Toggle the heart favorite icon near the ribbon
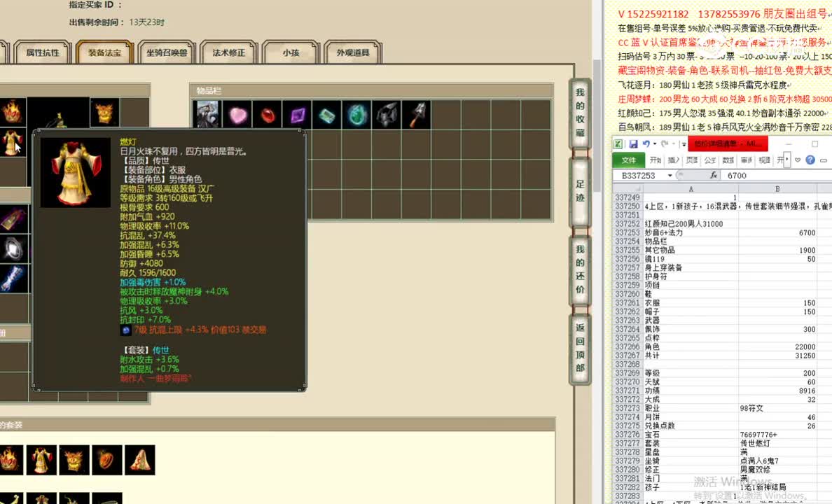Viewport: 832px width, 504px height. [x=796, y=160]
